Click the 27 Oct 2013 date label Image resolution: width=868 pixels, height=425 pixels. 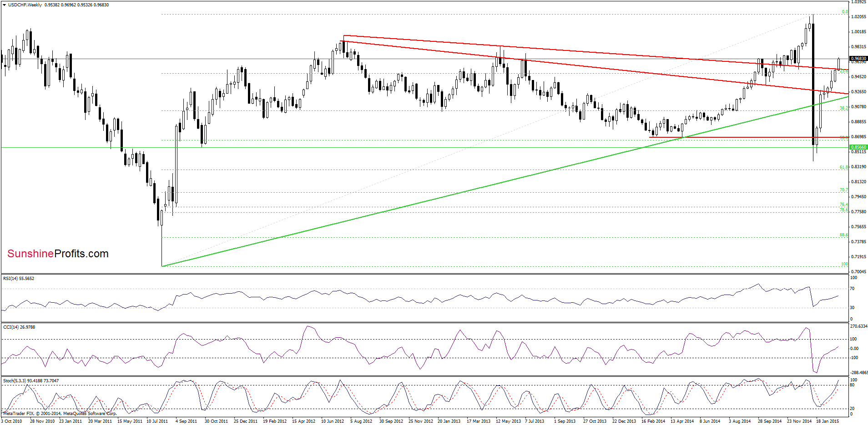(595, 421)
